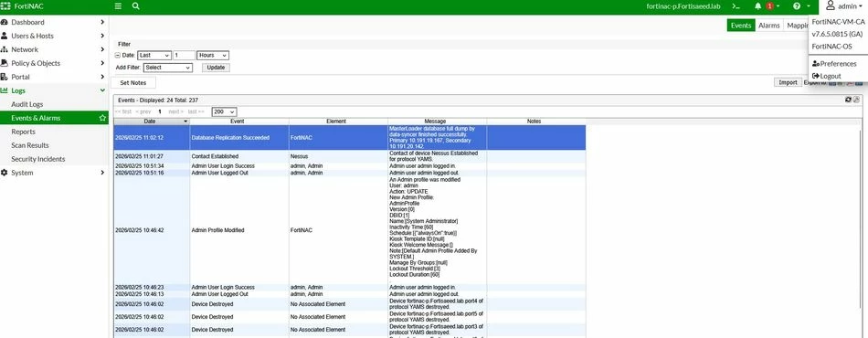Click the Portal icon in sidebar
The height and width of the screenshot is (338, 868).
pyautogui.click(x=5, y=77)
